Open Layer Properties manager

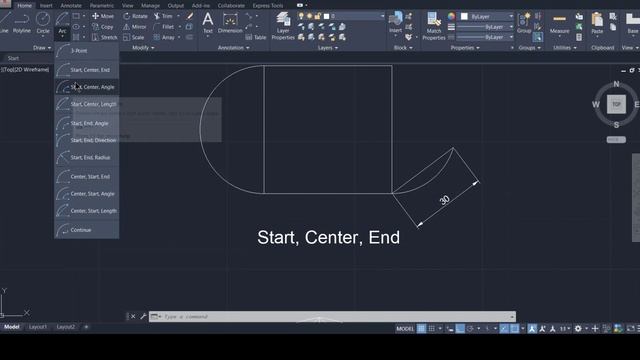(x=283, y=26)
